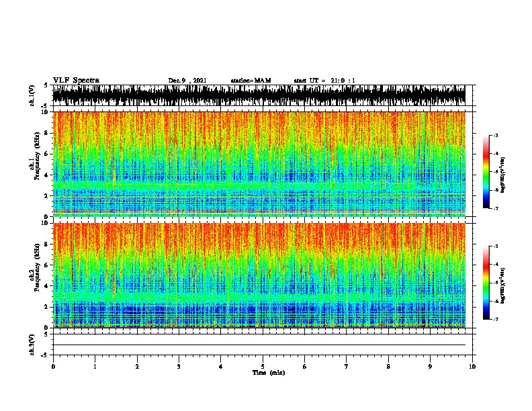Click the "VLF Spectra" title text

[x=76, y=81]
